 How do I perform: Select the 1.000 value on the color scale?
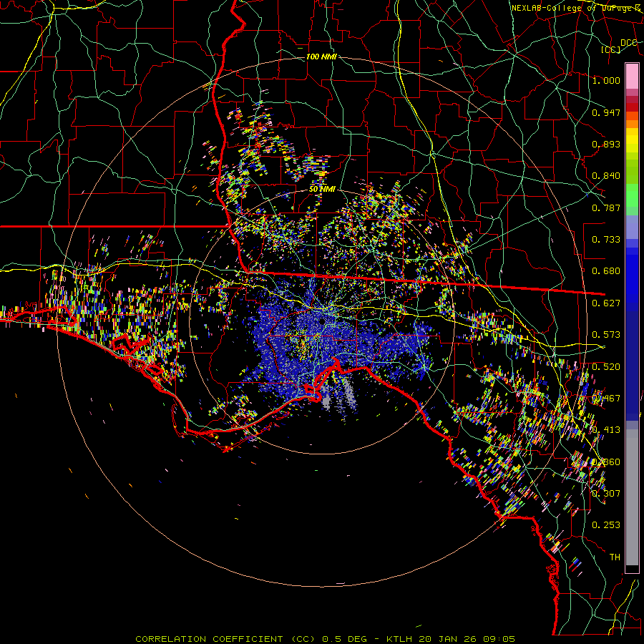pyautogui.click(x=606, y=80)
